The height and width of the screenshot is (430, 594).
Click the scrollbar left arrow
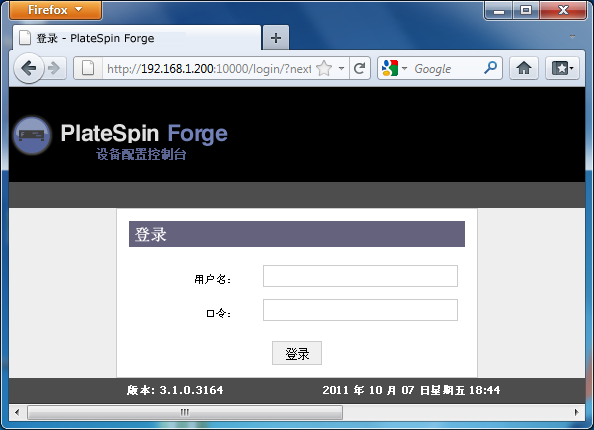(x=17, y=412)
